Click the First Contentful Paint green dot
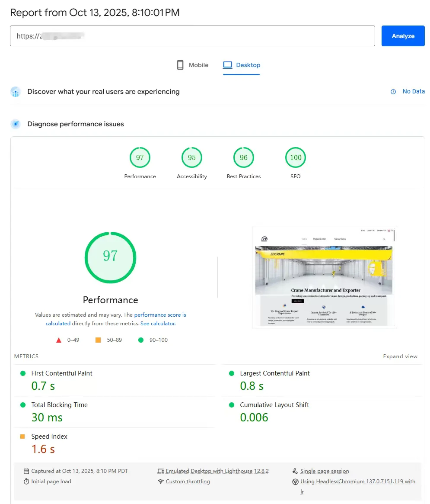Screen dimensions: 430x504 23,373
